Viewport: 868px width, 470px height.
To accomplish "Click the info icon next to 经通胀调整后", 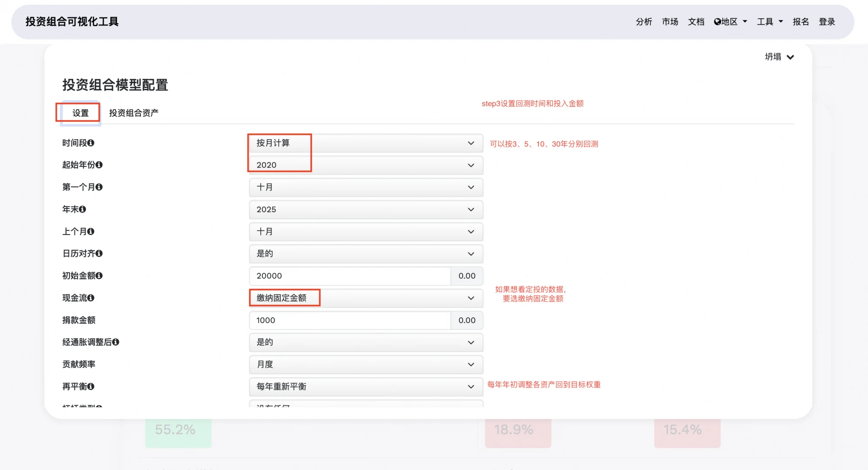I will [x=116, y=342].
